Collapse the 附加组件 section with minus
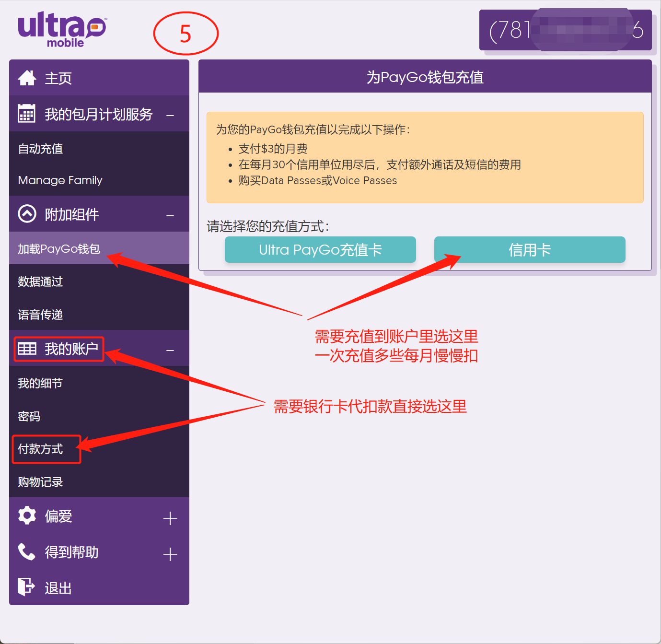Viewport: 661px width, 644px height. point(170,216)
